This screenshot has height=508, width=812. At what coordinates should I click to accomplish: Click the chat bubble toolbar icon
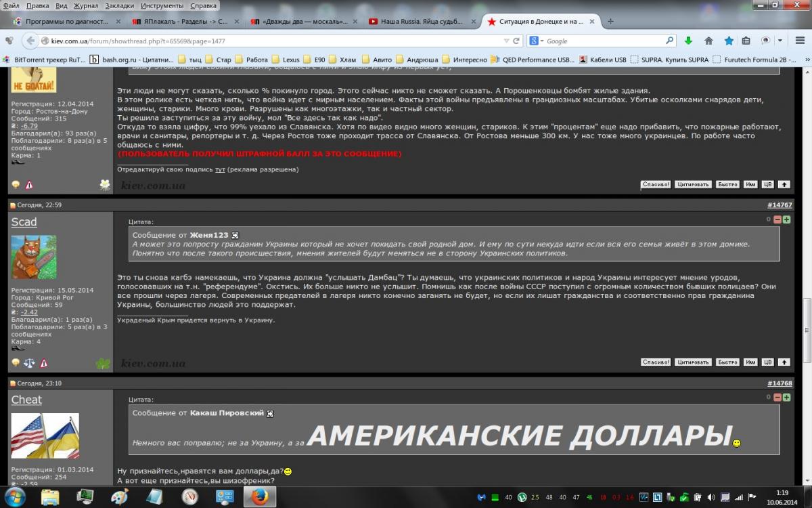tap(766, 41)
